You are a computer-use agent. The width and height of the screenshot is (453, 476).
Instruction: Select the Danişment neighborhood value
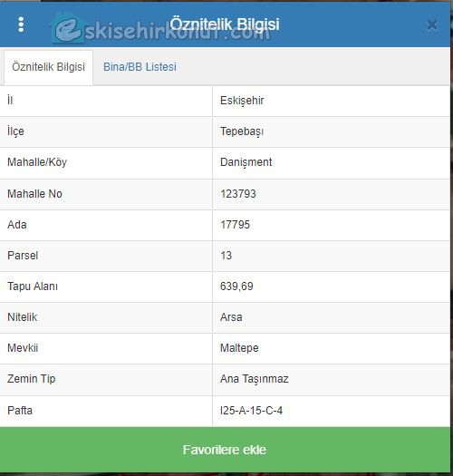click(246, 162)
